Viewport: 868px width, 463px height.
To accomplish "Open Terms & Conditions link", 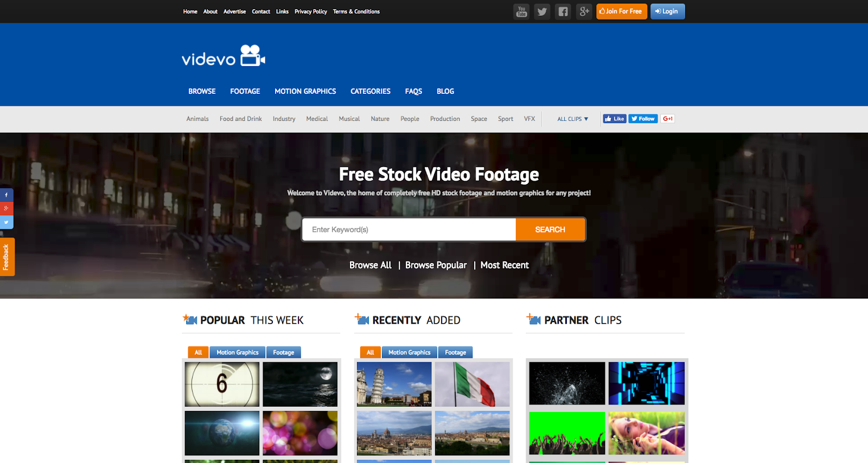I will click(356, 11).
